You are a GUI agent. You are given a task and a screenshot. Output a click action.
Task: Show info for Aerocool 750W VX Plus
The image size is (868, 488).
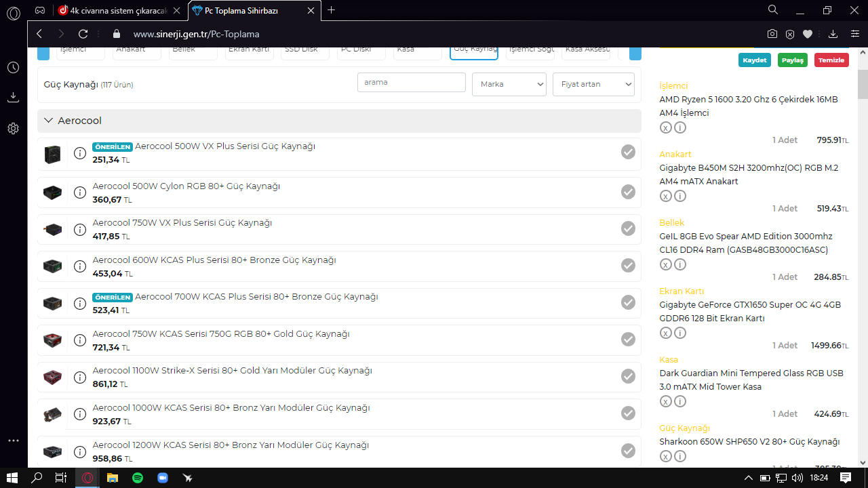click(x=80, y=229)
